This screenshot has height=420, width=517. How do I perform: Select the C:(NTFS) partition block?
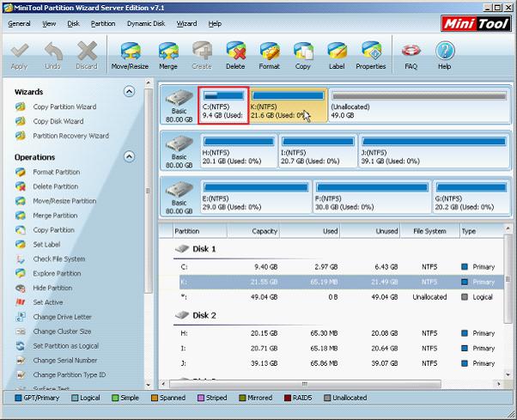click(x=223, y=105)
